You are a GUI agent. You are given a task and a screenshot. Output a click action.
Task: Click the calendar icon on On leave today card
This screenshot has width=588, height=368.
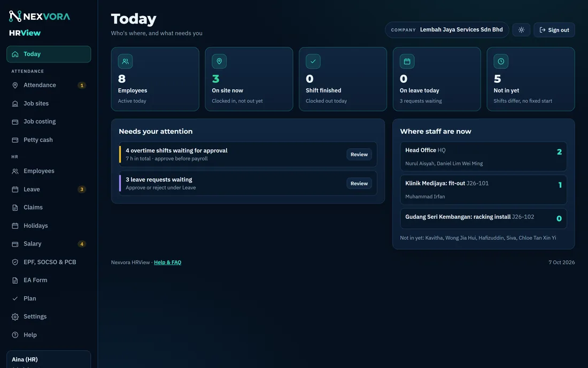click(x=407, y=61)
